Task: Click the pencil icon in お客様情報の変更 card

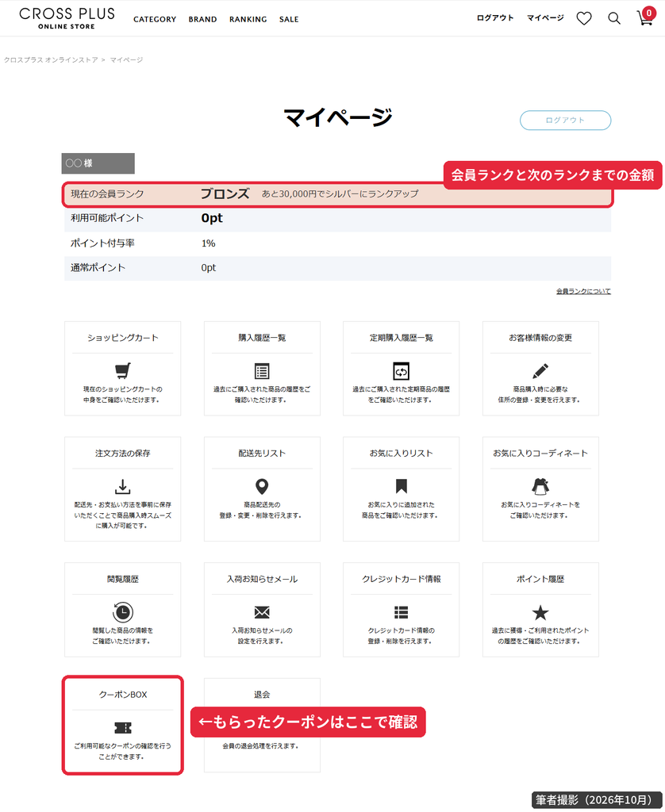Action: (540, 371)
